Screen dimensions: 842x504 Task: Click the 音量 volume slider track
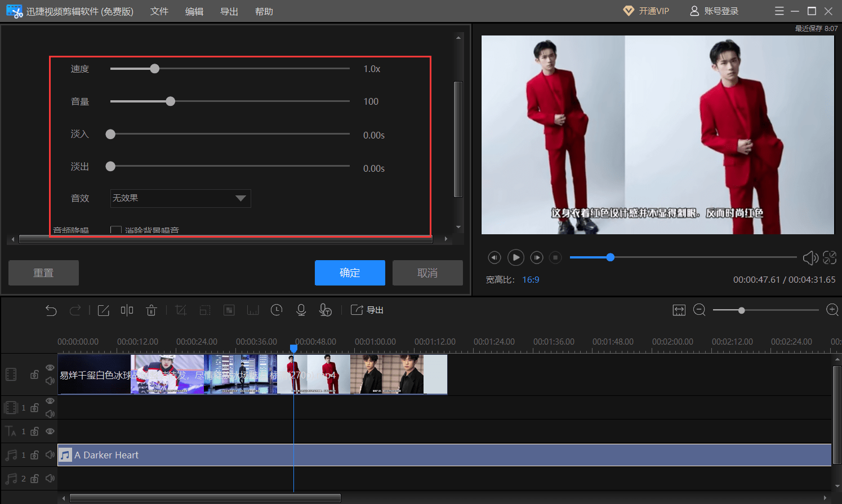[230, 101]
